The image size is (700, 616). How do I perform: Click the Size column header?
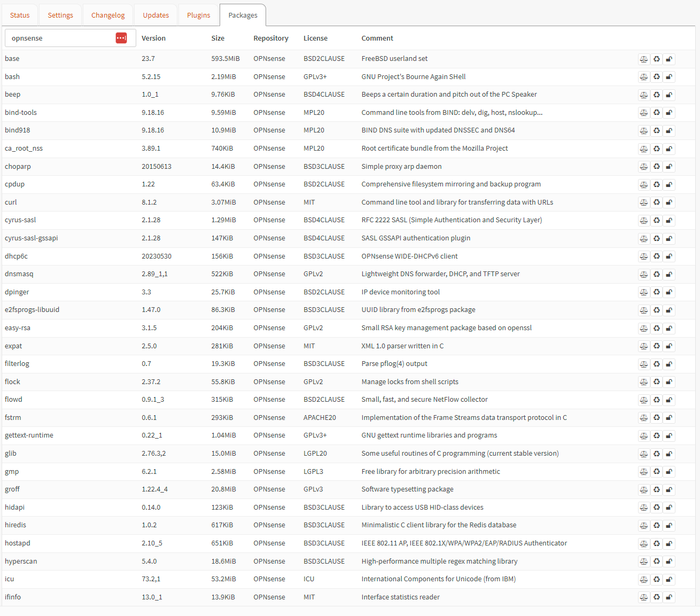[x=217, y=38]
